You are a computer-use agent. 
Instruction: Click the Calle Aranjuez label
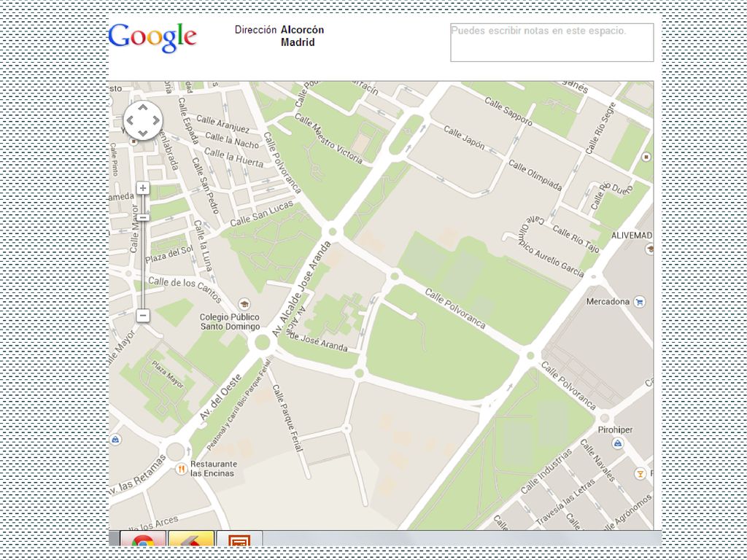point(222,123)
